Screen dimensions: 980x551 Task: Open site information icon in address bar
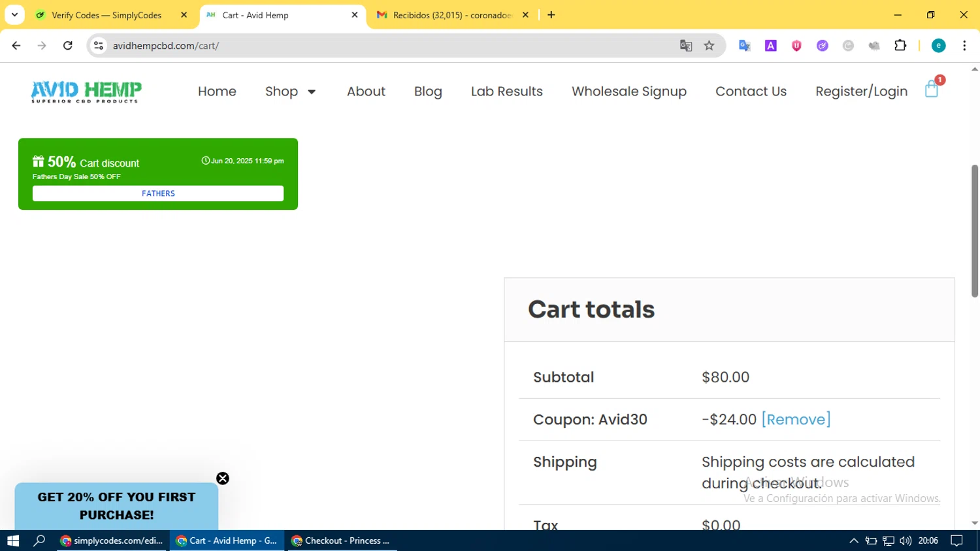coord(99,46)
